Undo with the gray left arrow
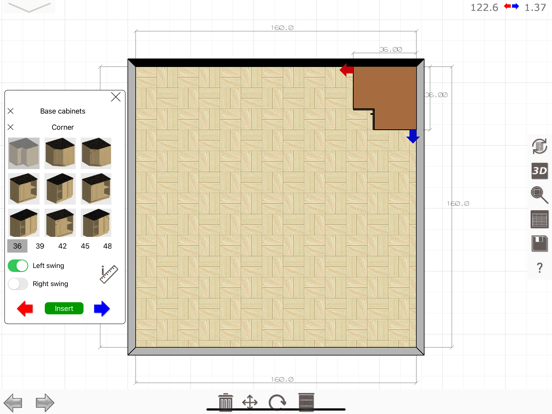Viewport: 552px width, 414px height. pos(13,402)
